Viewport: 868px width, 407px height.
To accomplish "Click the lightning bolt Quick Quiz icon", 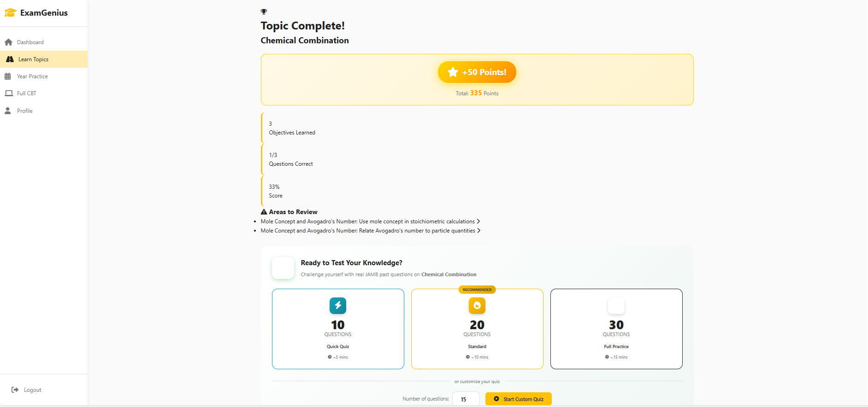I will (338, 306).
